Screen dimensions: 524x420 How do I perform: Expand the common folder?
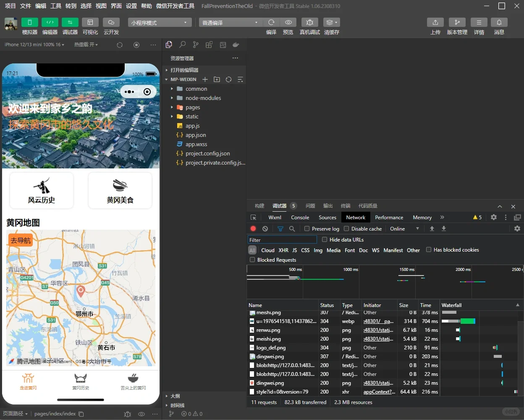click(204, 89)
